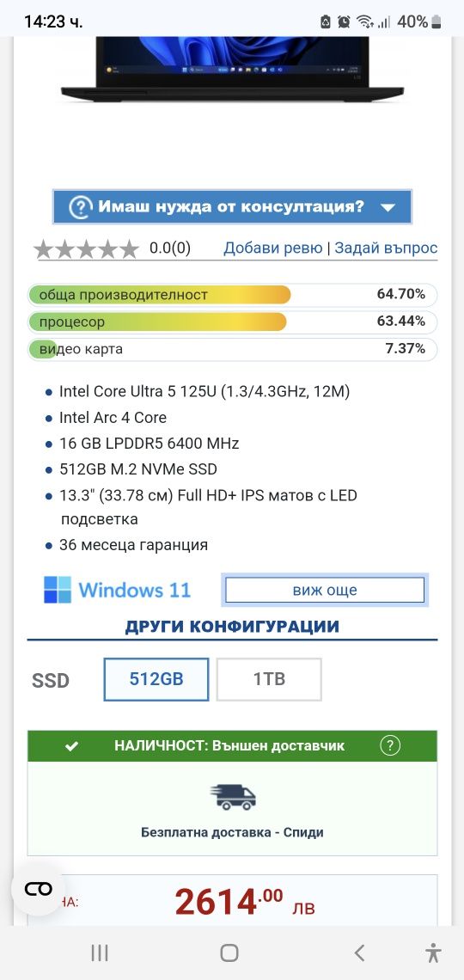Tap the floating CO accessibility bubble
The width and height of the screenshot is (464, 980).
tap(38, 890)
